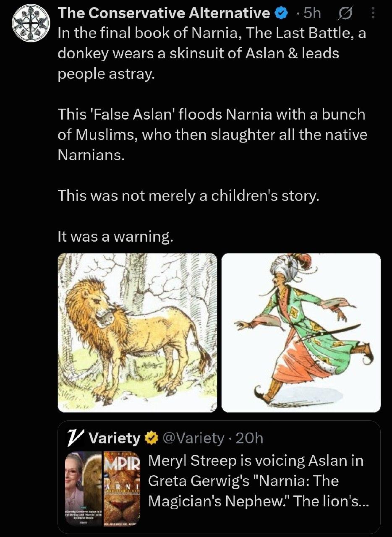Click The Conservative Alternative account name
The image size is (392, 537).
164,13
